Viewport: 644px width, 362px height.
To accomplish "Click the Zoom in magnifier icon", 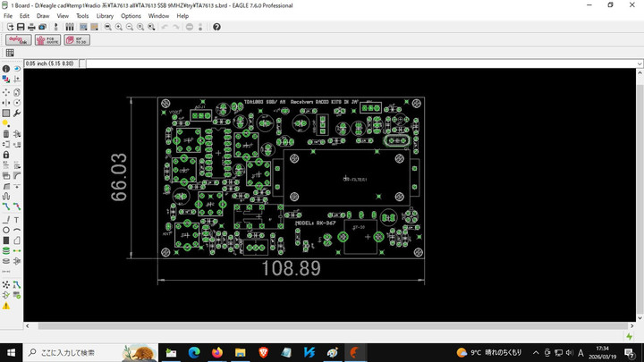I will click(x=119, y=27).
